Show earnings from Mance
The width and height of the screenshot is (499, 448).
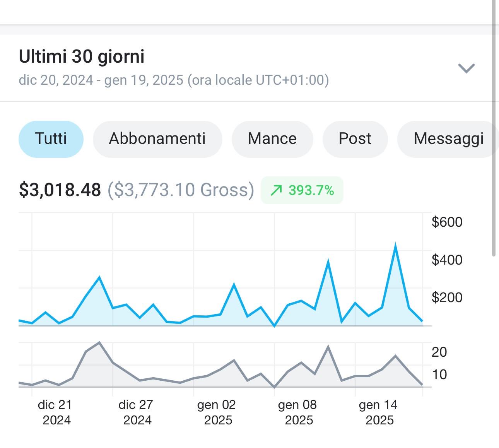point(272,139)
